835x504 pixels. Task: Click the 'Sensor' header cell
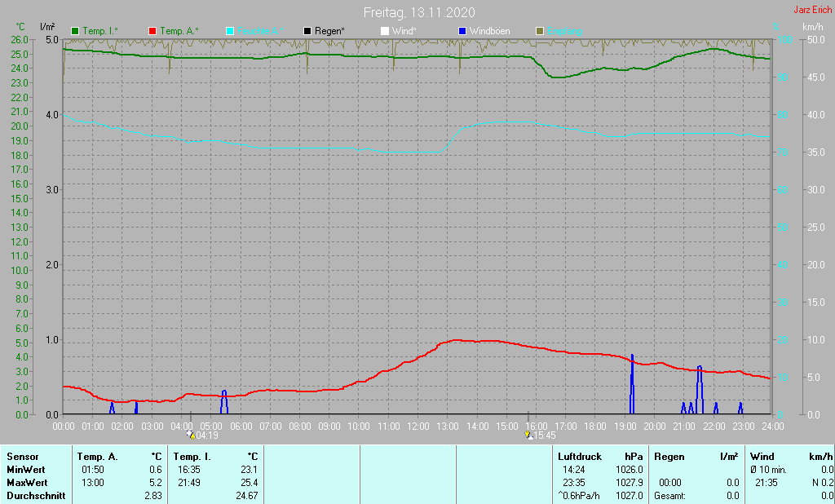pyautogui.click(x=23, y=457)
